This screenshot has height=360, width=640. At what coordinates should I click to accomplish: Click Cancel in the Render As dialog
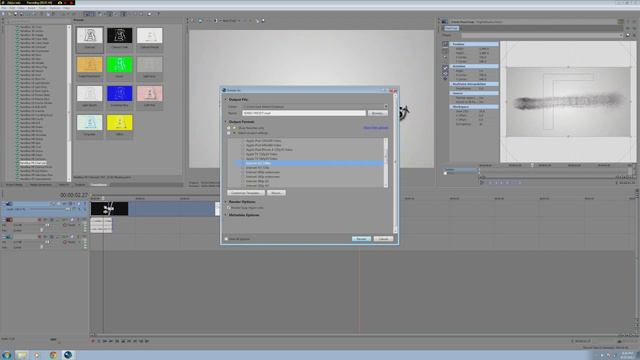point(383,239)
